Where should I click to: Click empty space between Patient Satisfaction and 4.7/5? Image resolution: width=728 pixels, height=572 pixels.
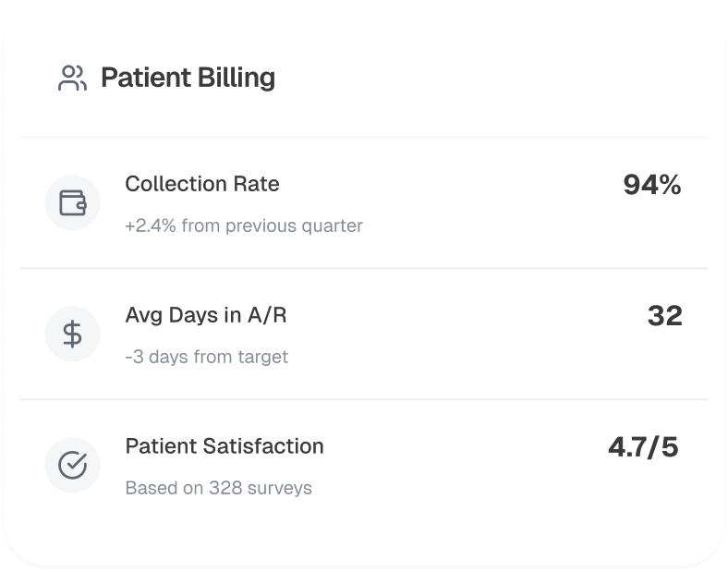pos(462,456)
